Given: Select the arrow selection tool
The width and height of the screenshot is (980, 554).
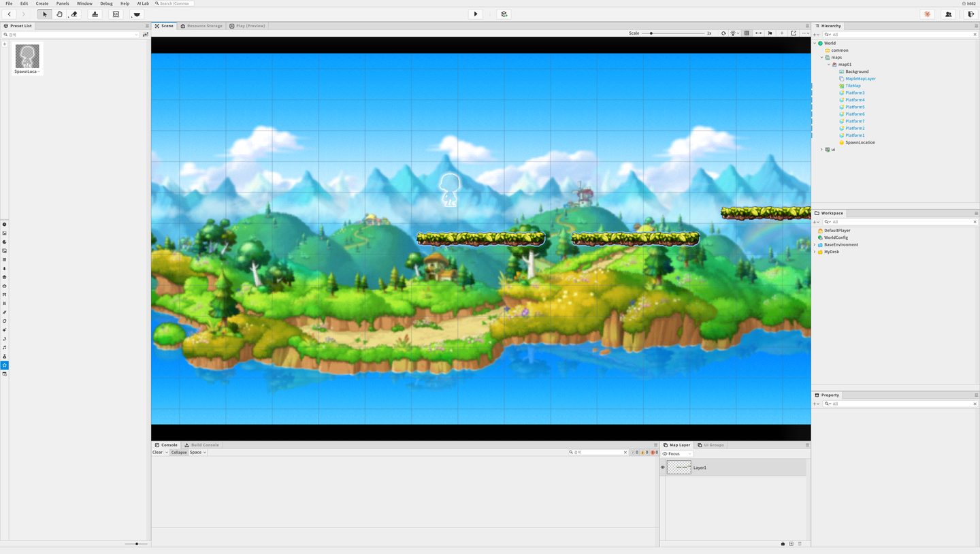Looking at the screenshot, I should [45, 14].
